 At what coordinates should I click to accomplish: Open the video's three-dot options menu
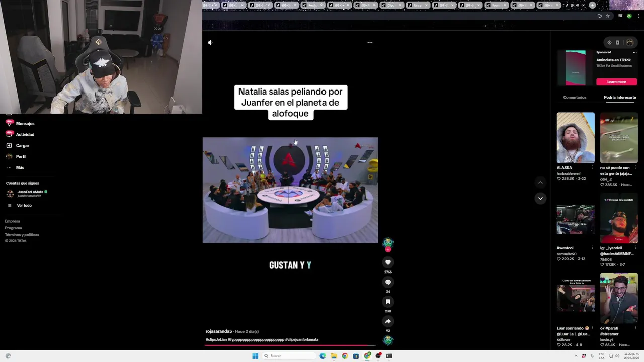(x=370, y=43)
